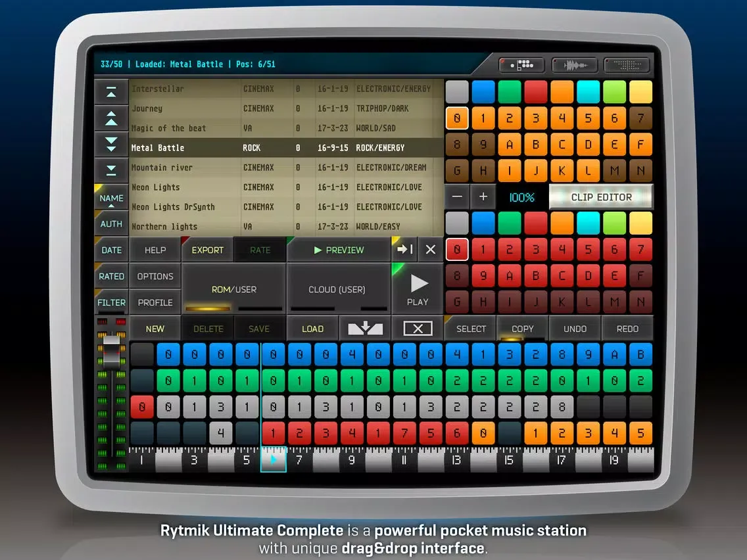Click blue sequencer clip labeled B
Screen dimensions: 747x560
point(640,354)
